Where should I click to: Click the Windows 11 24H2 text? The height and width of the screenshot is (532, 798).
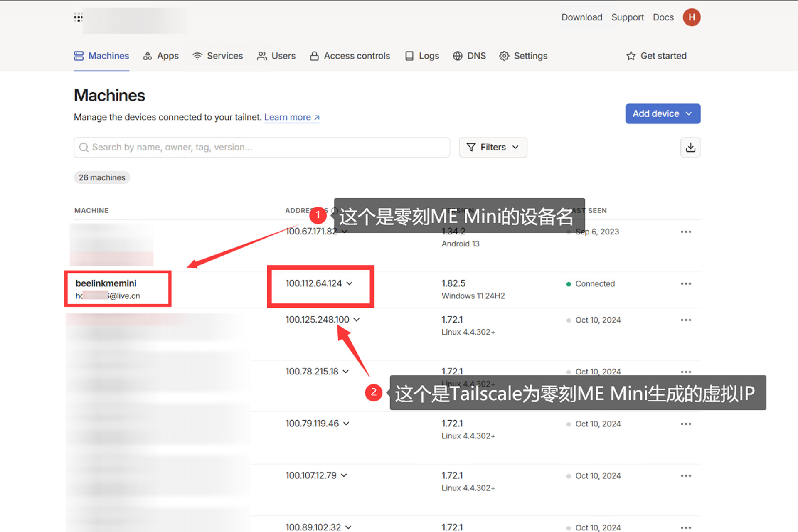pyautogui.click(x=473, y=296)
